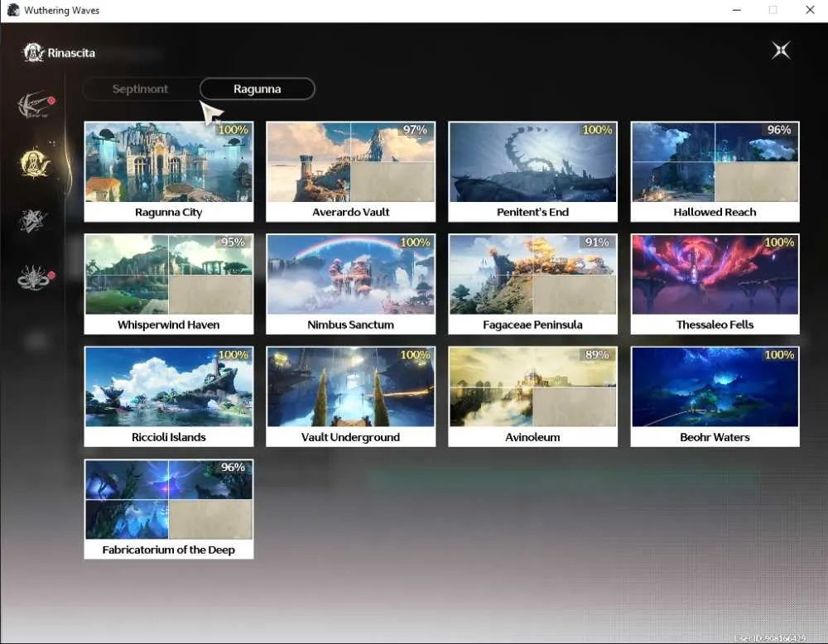Click the 96% progress on Hallowed Reach
The image size is (828, 644).
pyautogui.click(x=779, y=130)
